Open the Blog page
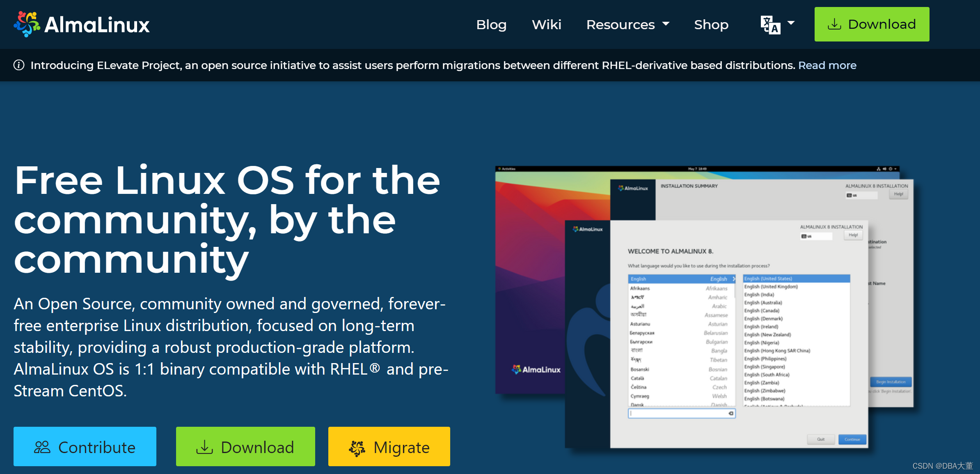Viewport: 980px width, 474px height. coord(491,25)
